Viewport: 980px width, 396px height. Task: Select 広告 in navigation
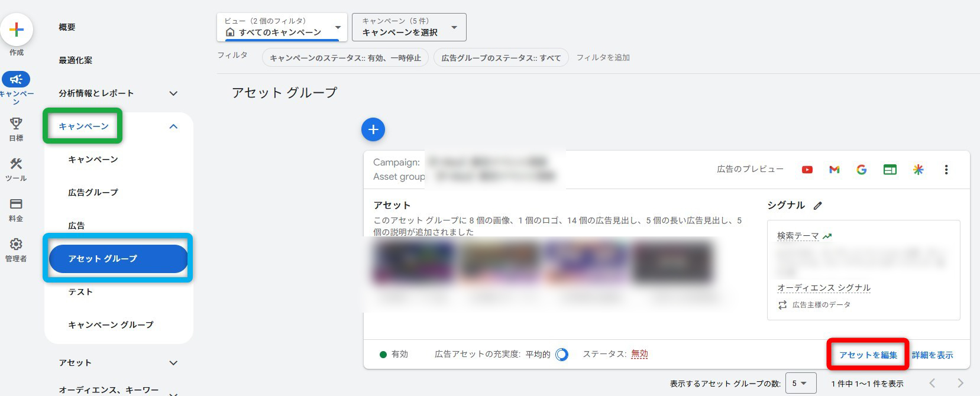76,226
